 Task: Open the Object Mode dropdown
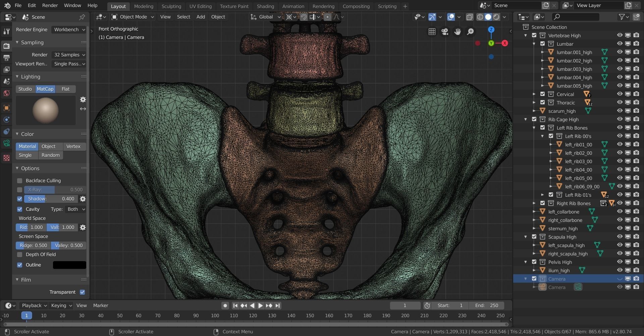pyautogui.click(x=133, y=17)
